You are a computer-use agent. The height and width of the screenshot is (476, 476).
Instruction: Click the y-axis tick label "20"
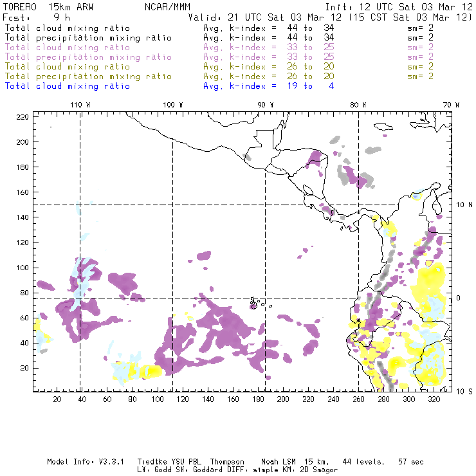(x=24, y=368)
